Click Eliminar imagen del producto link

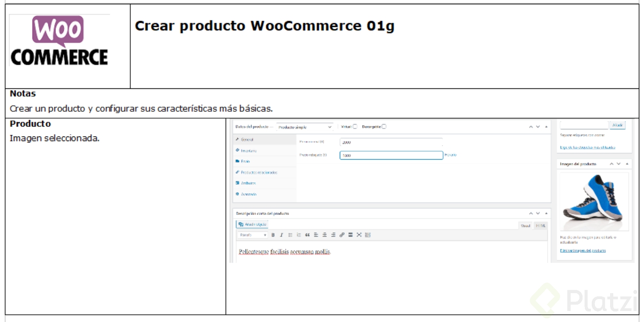point(583,251)
